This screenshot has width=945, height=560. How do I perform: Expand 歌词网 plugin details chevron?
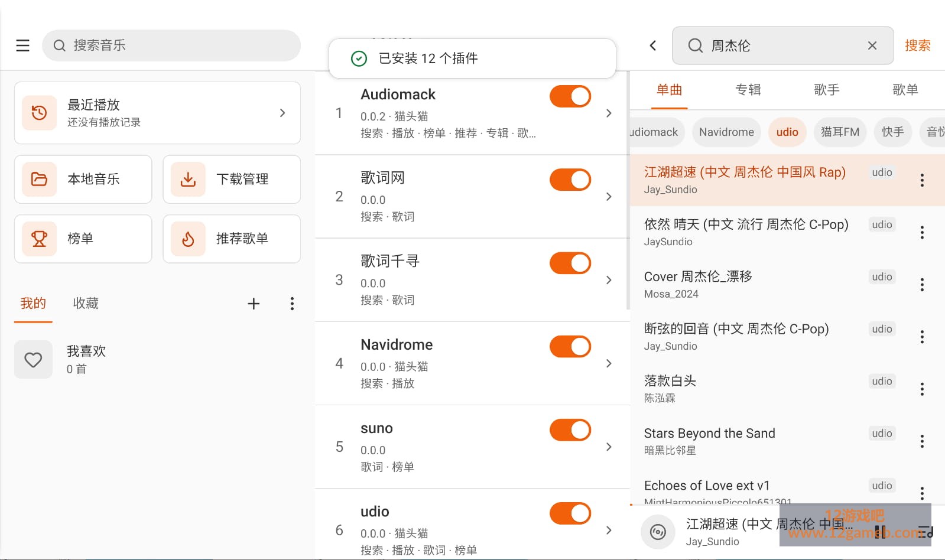(609, 197)
